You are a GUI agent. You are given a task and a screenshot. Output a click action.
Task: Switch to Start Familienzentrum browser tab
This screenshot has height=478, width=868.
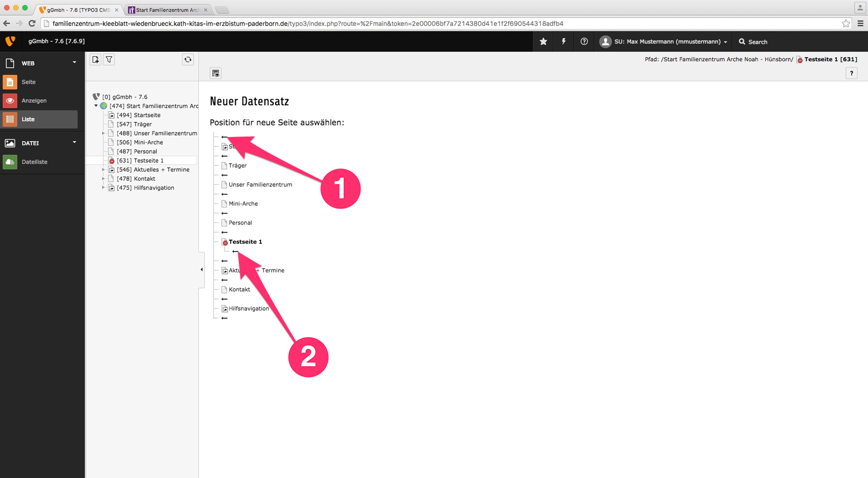tap(167, 10)
